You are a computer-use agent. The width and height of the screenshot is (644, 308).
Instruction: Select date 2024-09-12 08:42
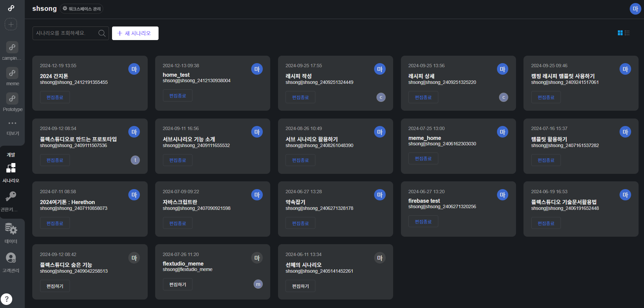coord(58,254)
